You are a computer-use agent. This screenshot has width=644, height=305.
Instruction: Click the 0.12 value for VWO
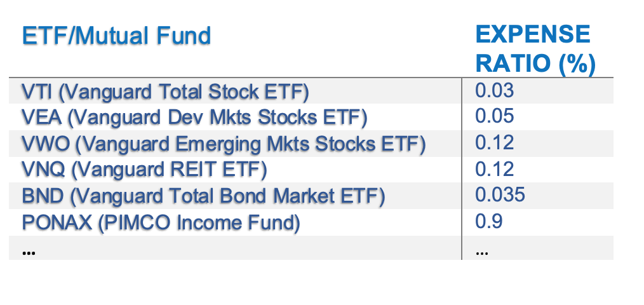[494, 142]
